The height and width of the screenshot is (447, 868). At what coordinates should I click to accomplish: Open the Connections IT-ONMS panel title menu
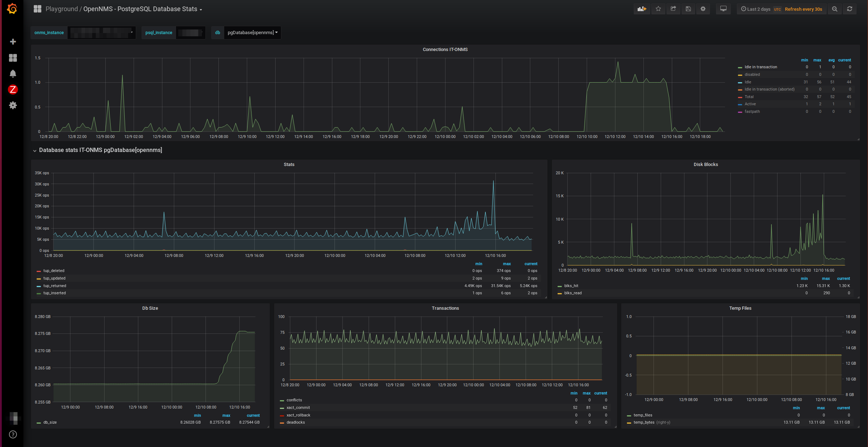tap(445, 50)
